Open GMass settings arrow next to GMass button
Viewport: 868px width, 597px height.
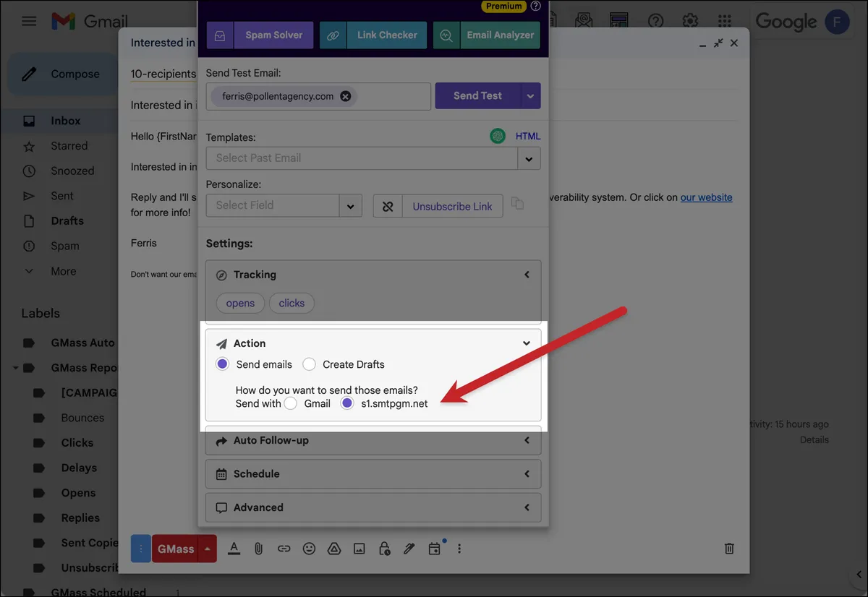pos(208,549)
